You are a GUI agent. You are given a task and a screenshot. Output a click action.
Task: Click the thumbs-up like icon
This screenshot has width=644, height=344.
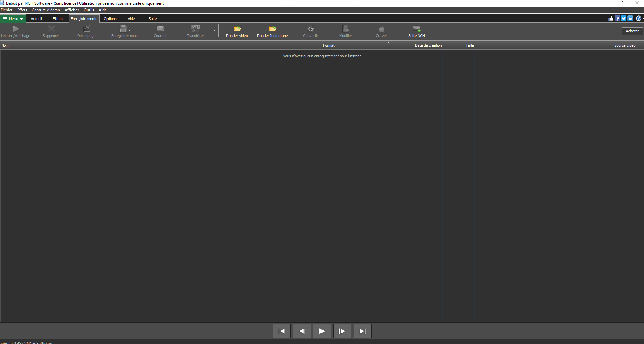click(611, 19)
